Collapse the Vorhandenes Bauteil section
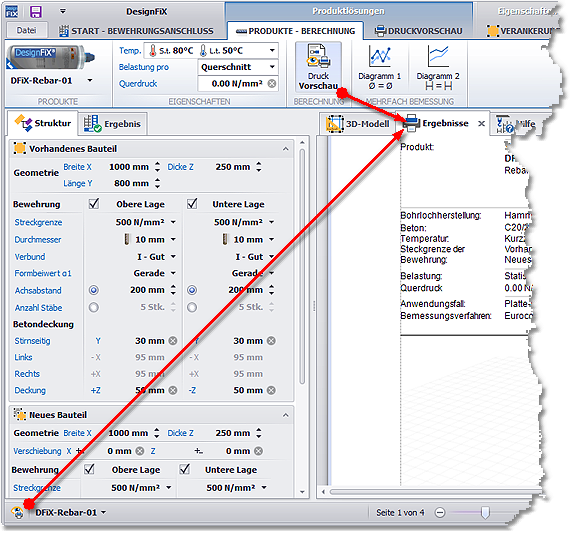570x533 pixels. 286,149
